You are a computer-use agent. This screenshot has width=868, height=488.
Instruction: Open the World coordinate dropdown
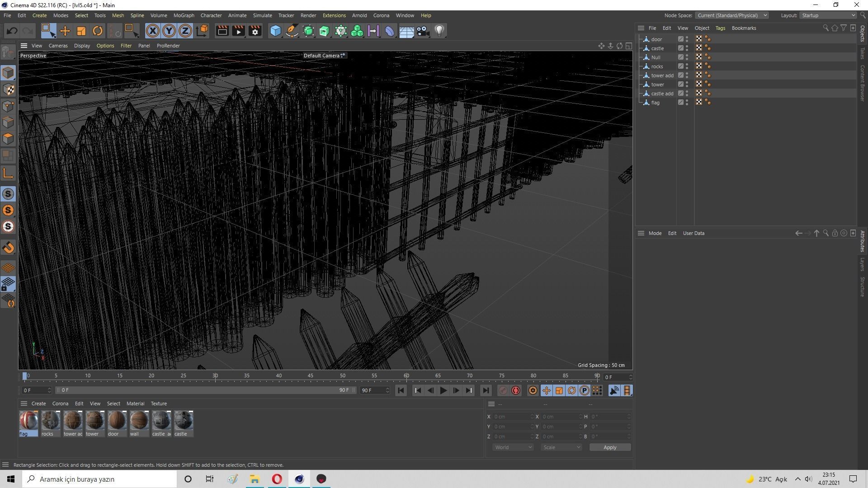[513, 447]
